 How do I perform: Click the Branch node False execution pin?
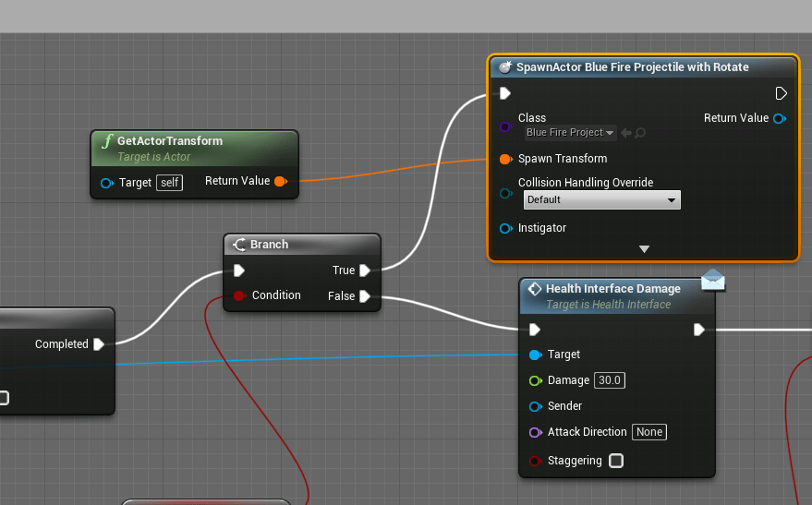(x=365, y=296)
